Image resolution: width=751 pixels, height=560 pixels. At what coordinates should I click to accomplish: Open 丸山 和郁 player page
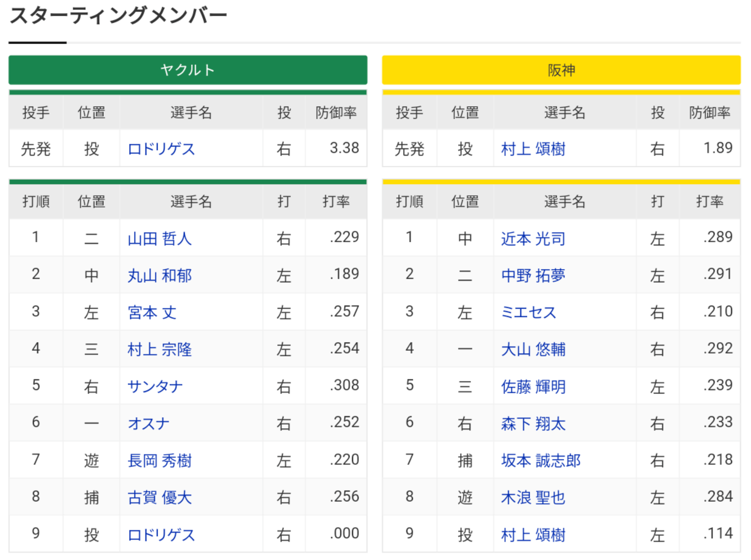tap(160, 276)
